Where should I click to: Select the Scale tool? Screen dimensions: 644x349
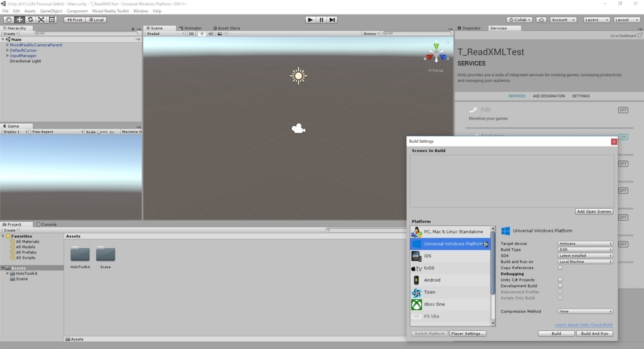pyautogui.click(x=41, y=19)
